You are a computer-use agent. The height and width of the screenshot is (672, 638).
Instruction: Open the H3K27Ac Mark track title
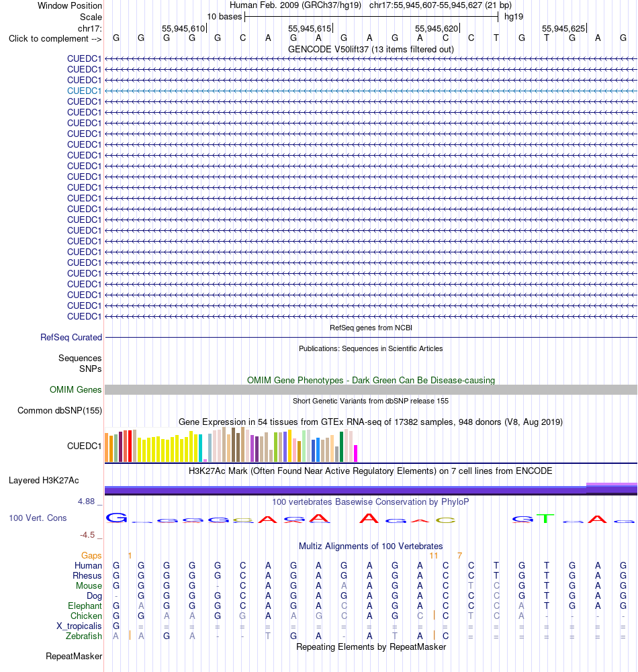[371, 471]
